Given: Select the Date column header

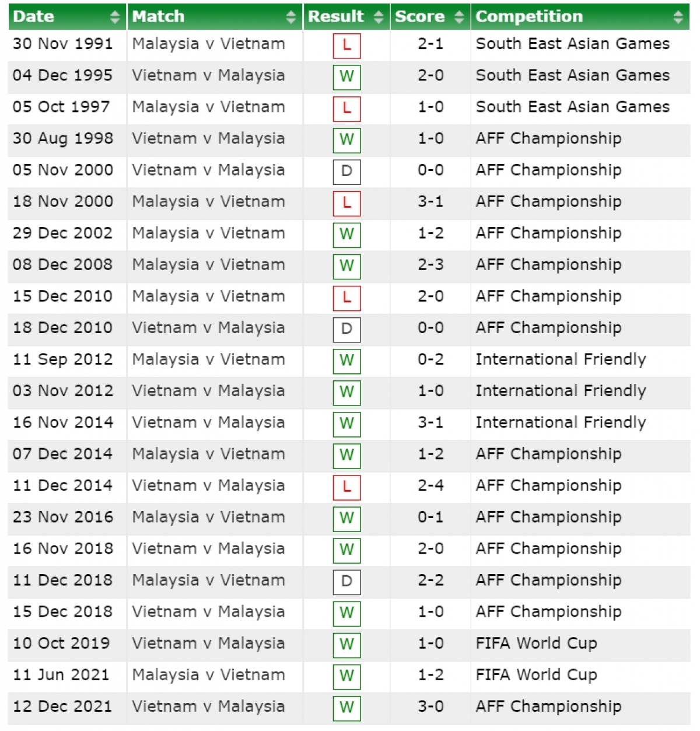Looking at the screenshot, I should click(x=67, y=17).
